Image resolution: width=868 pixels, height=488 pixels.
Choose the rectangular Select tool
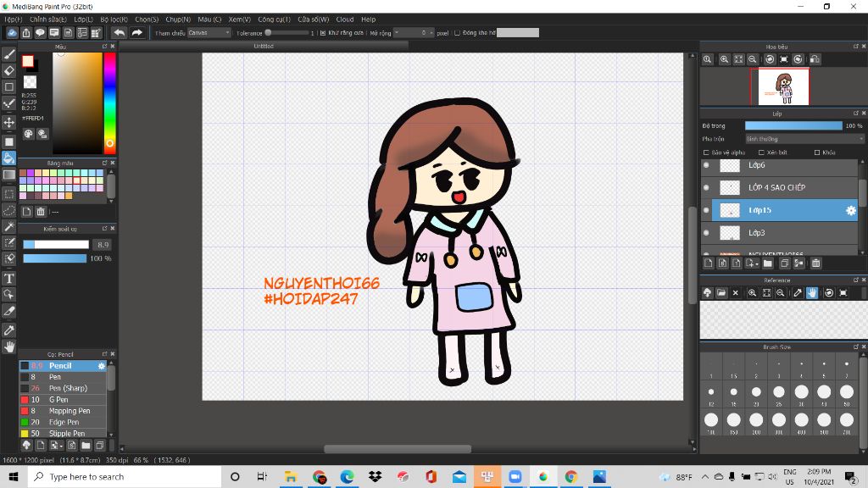8,194
